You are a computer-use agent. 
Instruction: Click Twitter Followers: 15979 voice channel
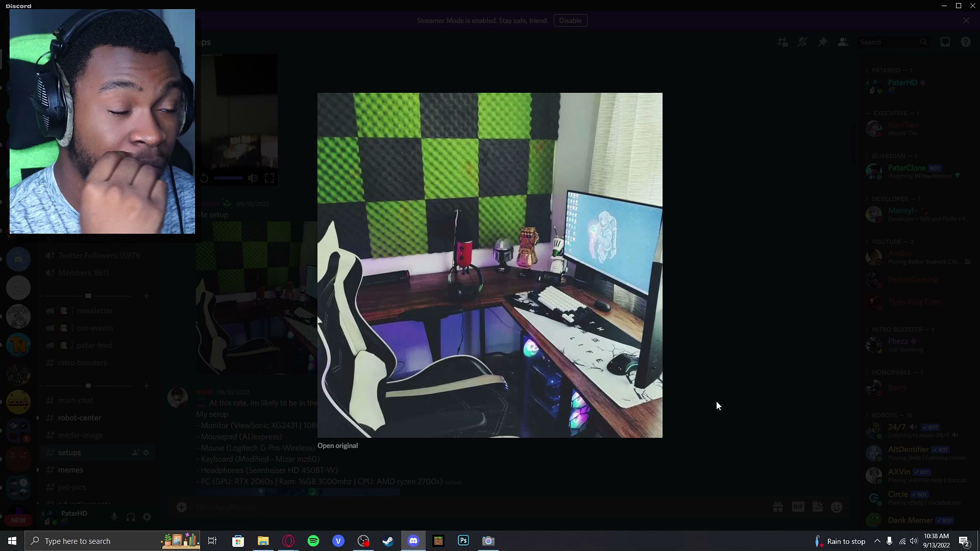pos(97,256)
